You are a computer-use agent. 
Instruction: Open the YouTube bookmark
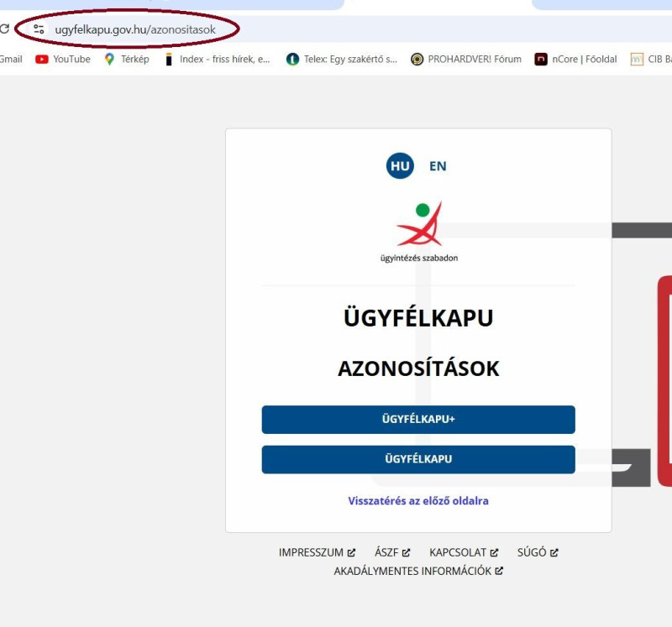(x=63, y=59)
